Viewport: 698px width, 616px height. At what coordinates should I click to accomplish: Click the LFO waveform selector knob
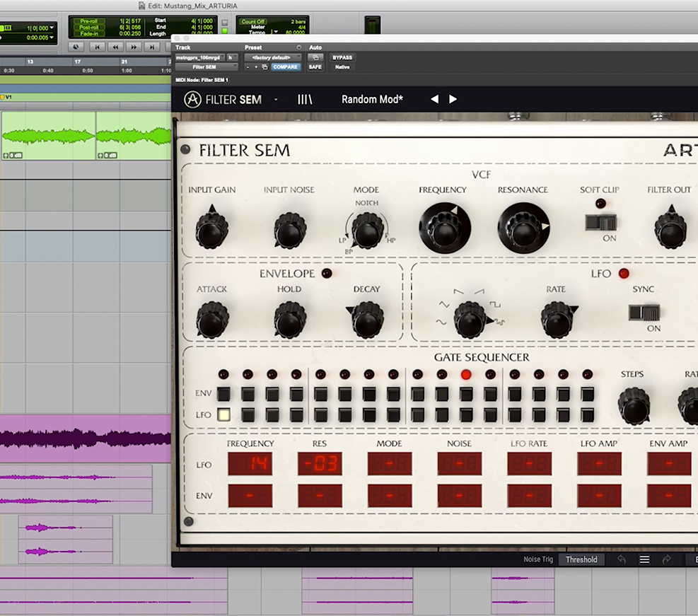tap(470, 320)
